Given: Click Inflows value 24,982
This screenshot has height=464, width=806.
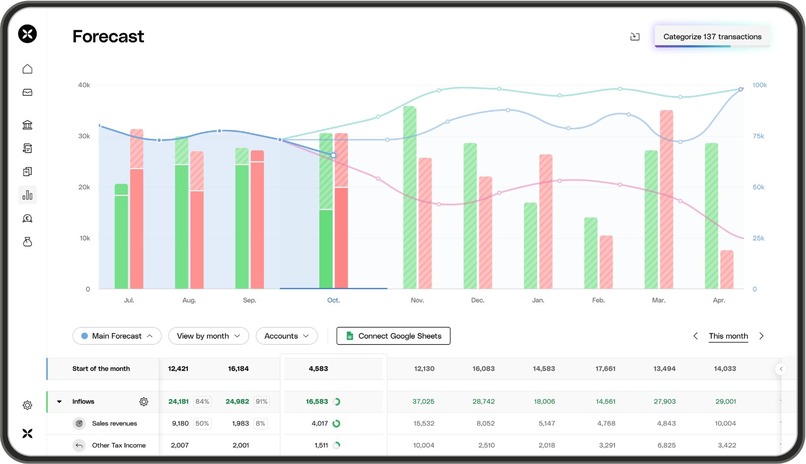Looking at the screenshot, I should (237, 402).
